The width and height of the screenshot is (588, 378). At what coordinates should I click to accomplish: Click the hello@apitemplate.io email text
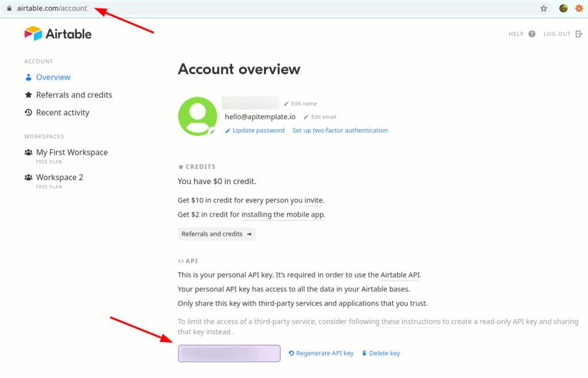point(260,117)
